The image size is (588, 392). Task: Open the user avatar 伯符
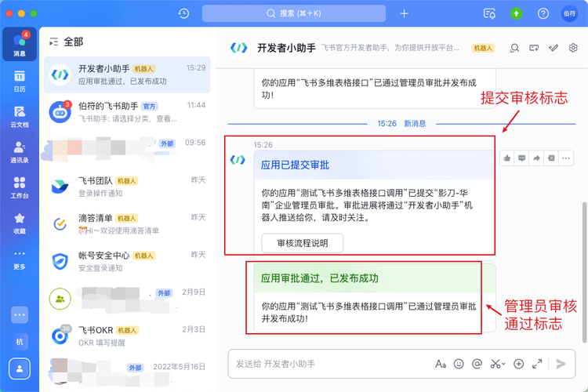(569, 14)
